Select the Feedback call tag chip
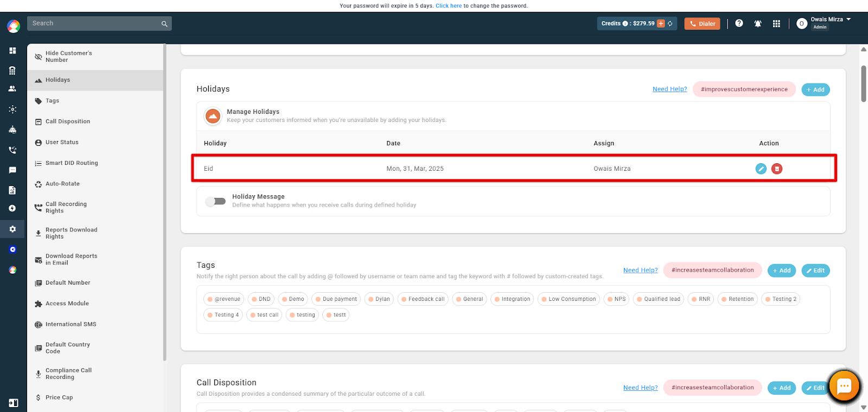The height and width of the screenshot is (412, 868). (423, 299)
